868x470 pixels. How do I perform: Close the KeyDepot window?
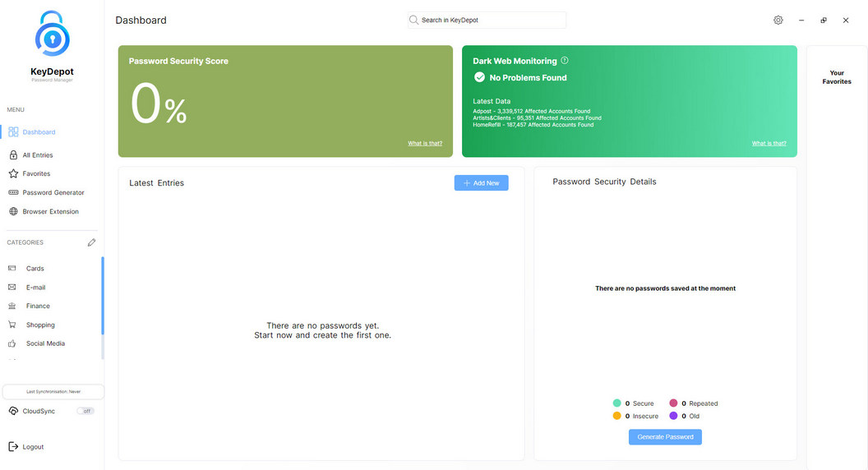[845, 20]
